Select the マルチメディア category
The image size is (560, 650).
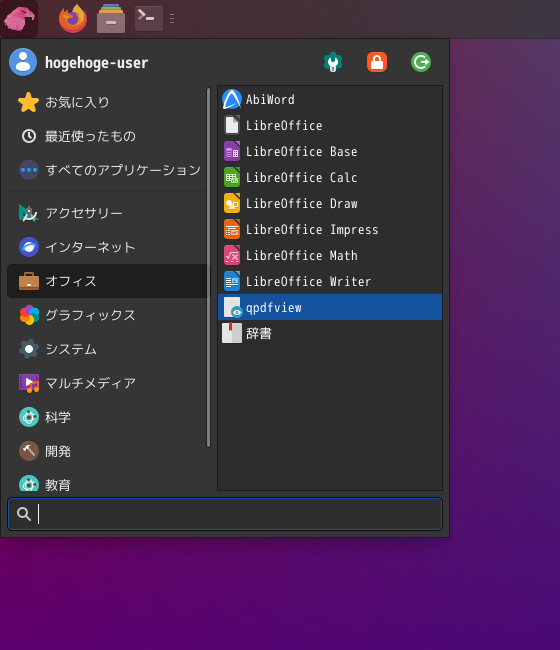point(107,383)
